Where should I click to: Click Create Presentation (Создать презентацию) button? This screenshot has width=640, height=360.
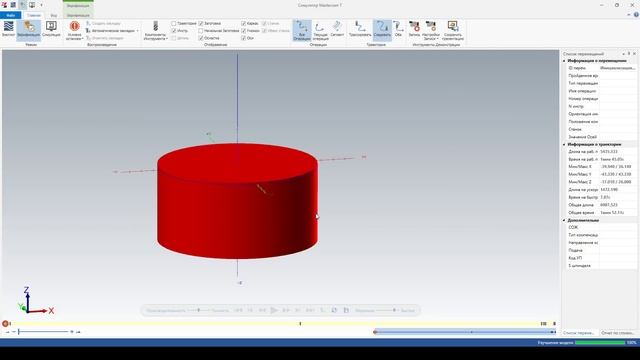pyautogui.click(x=453, y=30)
